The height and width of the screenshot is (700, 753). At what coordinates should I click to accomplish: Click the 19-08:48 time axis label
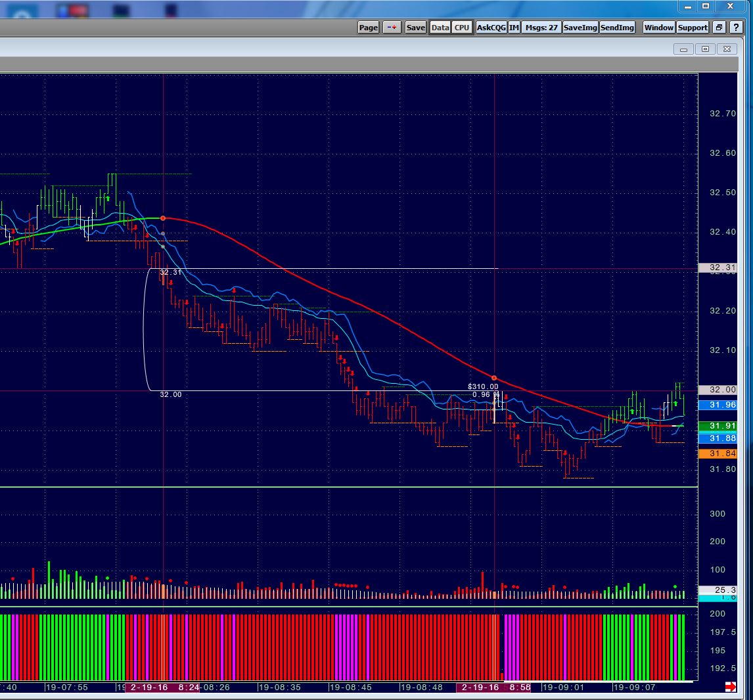point(422,688)
